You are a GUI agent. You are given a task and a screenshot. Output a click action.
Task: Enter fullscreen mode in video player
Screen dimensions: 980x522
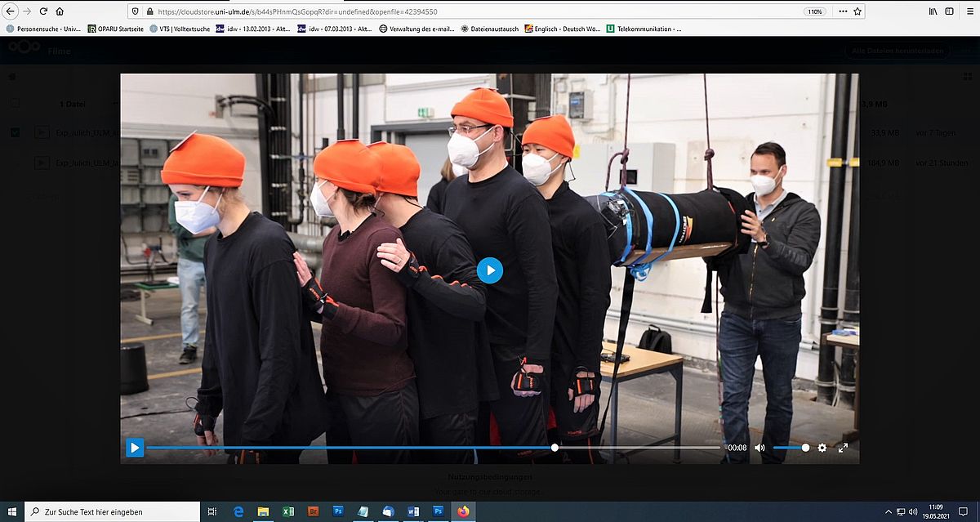coord(844,448)
